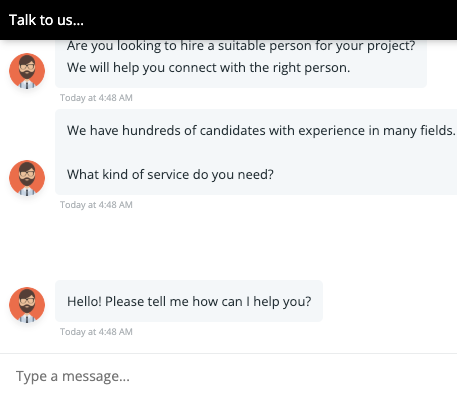Click the word 'help' in the 'Hello!' message
This screenshot has width=457, height=397.
point(266,301)
